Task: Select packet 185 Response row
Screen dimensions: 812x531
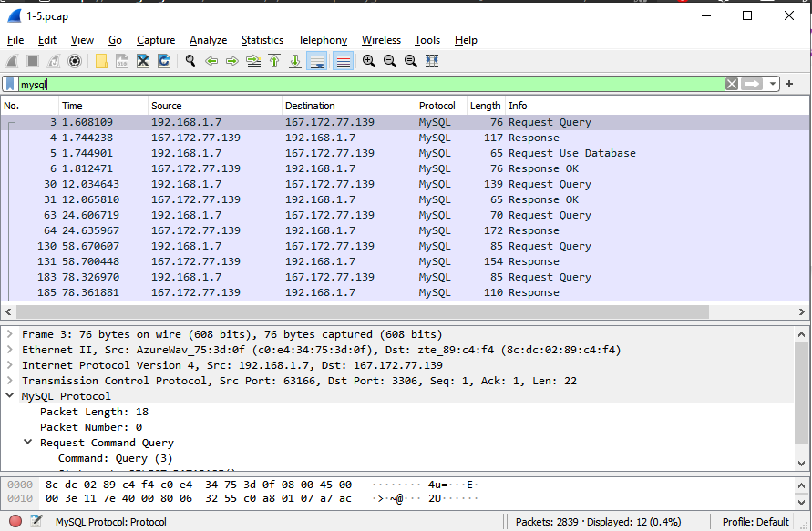Action: click(405, 292)
